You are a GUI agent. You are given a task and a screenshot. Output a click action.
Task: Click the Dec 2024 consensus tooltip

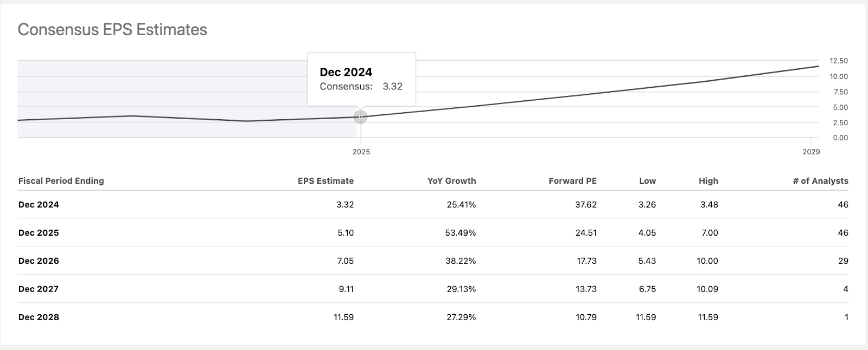[x=361, y=79]
